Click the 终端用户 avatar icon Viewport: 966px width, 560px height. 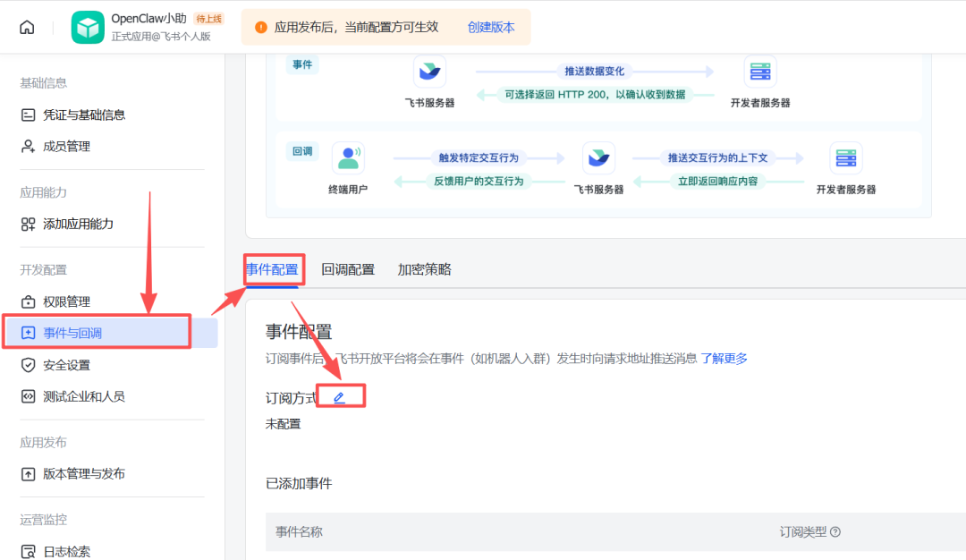point(348,157)
